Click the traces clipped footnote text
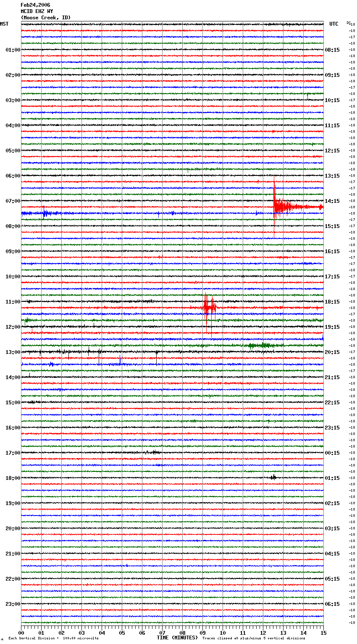Image resolution: width=357 pixels, height=644 pixels. pyautogui.click(x=254, y=639)
